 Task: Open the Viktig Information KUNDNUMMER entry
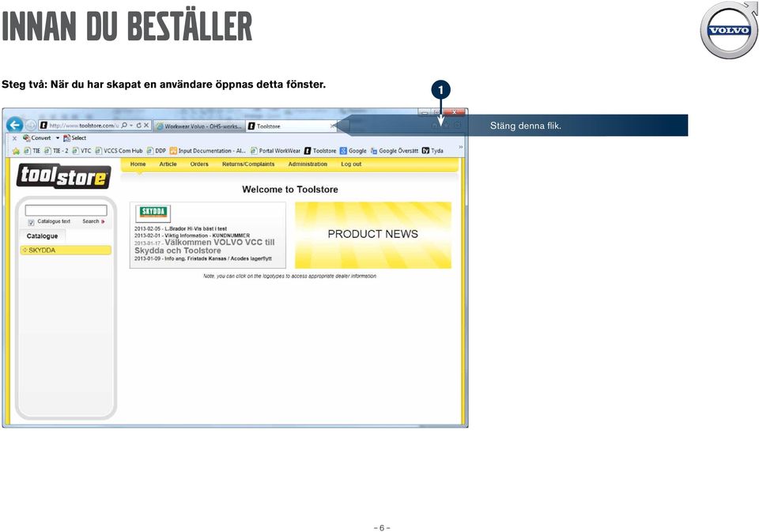click(x=192, y=236)
